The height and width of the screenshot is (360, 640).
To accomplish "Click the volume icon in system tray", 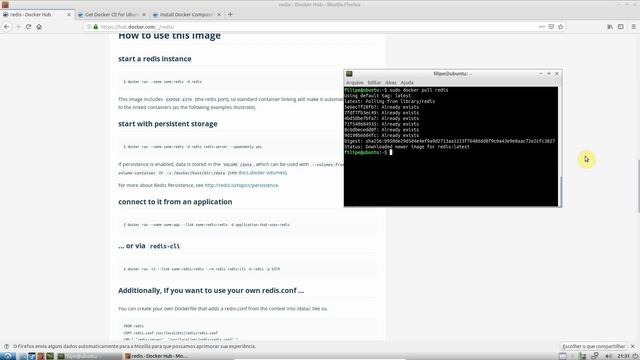I will (608, 356).
